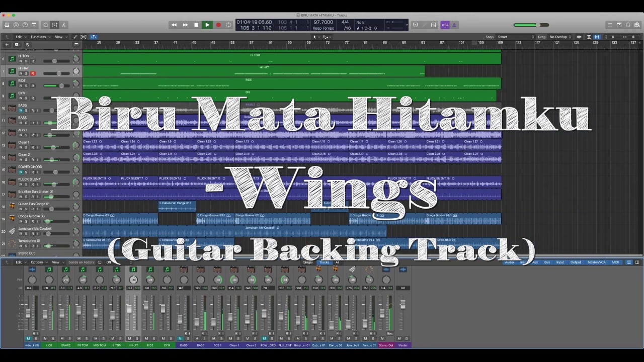Screen dimensions: 644x362
Task: Toggle Sends on Faders power button
Action: coord(99,262)
